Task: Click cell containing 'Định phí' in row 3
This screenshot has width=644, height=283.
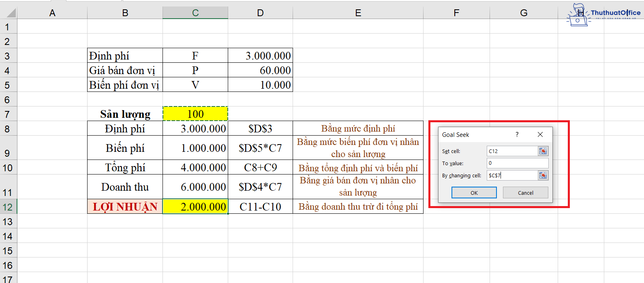Action: [x=125, y=56]
